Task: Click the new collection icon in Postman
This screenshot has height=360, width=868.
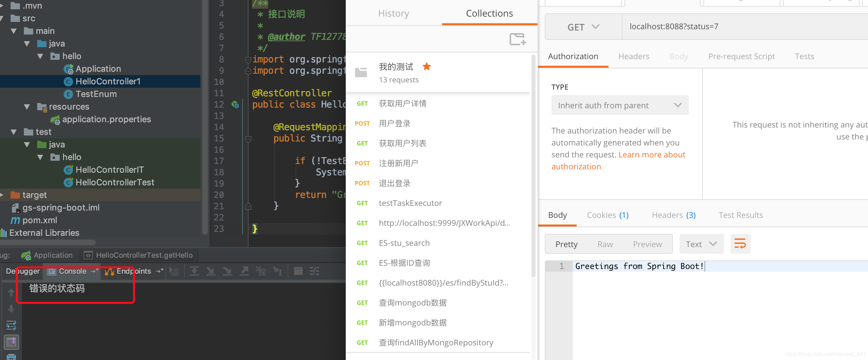Action: 517,39
